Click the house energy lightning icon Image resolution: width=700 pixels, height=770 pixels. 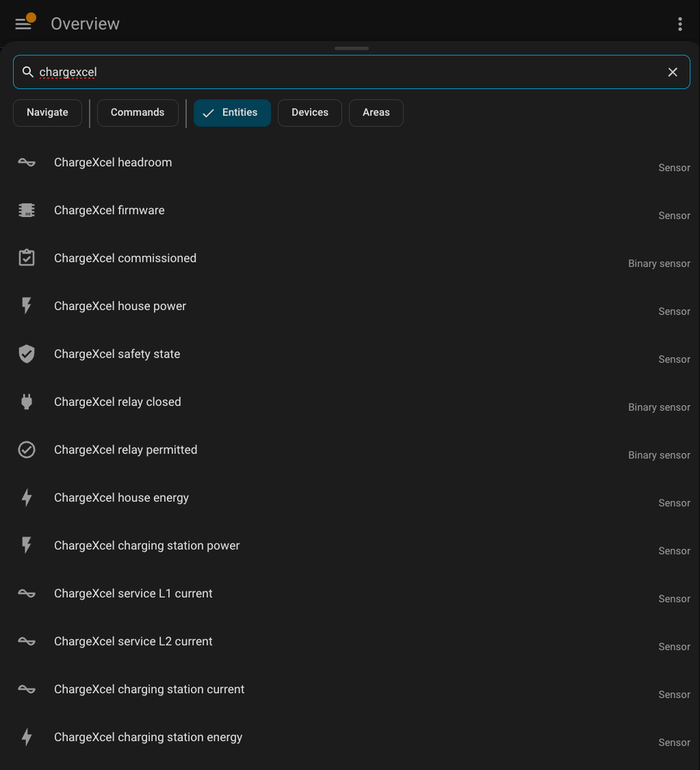(27, 498)
